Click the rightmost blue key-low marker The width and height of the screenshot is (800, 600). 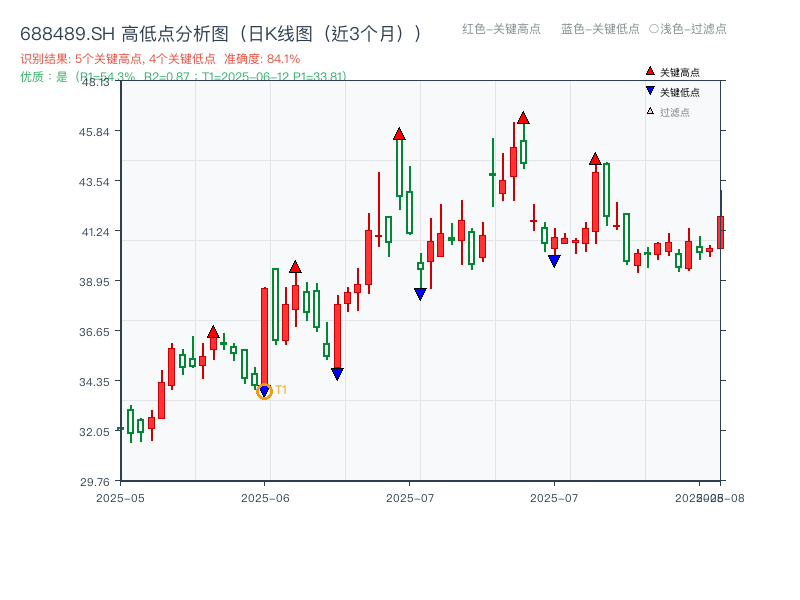(x=553, y=259)
